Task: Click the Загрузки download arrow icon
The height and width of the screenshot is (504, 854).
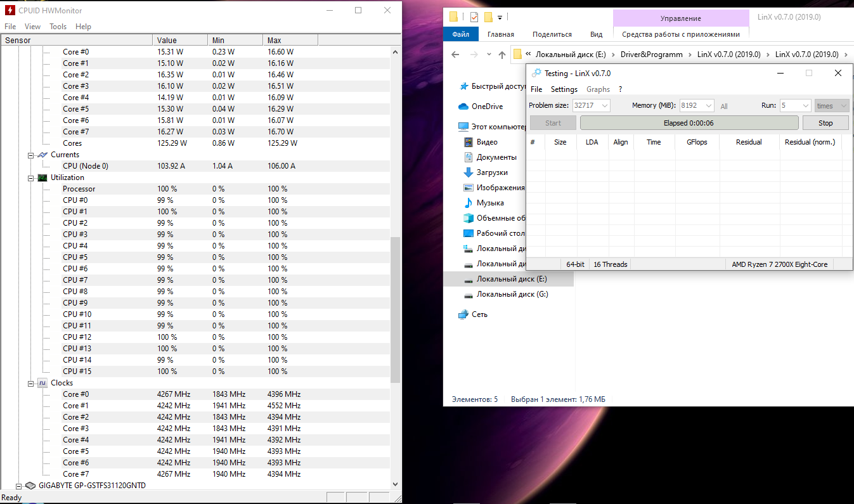Action: [469, 172]
